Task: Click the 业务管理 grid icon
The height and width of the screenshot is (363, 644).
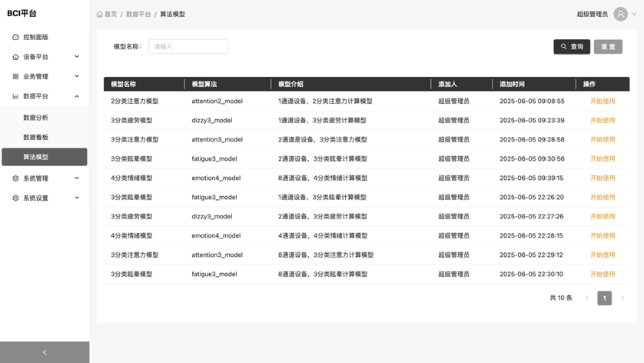Action: (15, 77)
